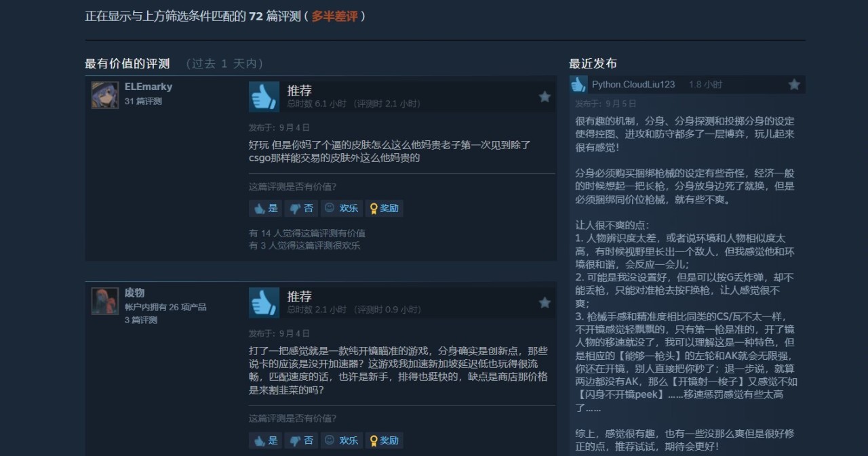Open 废物's avatar profile image
Image resolution: width=868 pixels, height=456 pixels.
[105, 301]
